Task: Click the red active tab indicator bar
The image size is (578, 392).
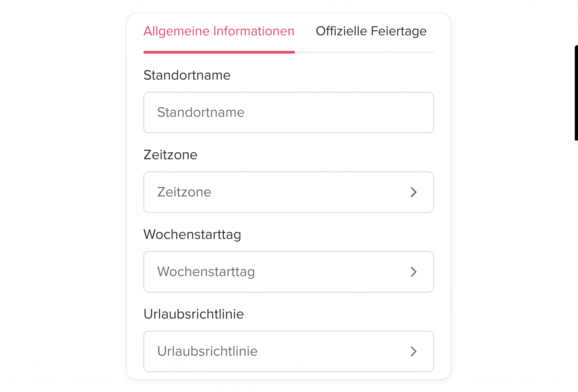Action: tap(219, 52)
